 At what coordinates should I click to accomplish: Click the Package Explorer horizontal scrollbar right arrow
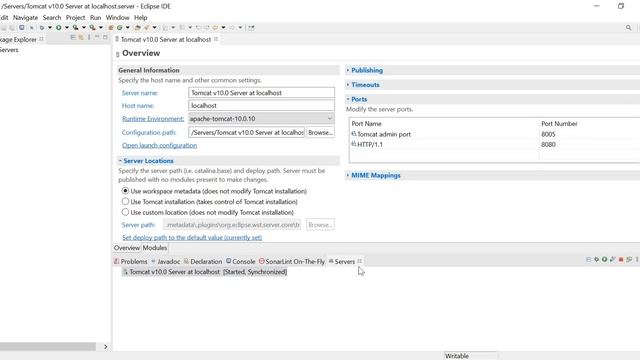point(106,347)
